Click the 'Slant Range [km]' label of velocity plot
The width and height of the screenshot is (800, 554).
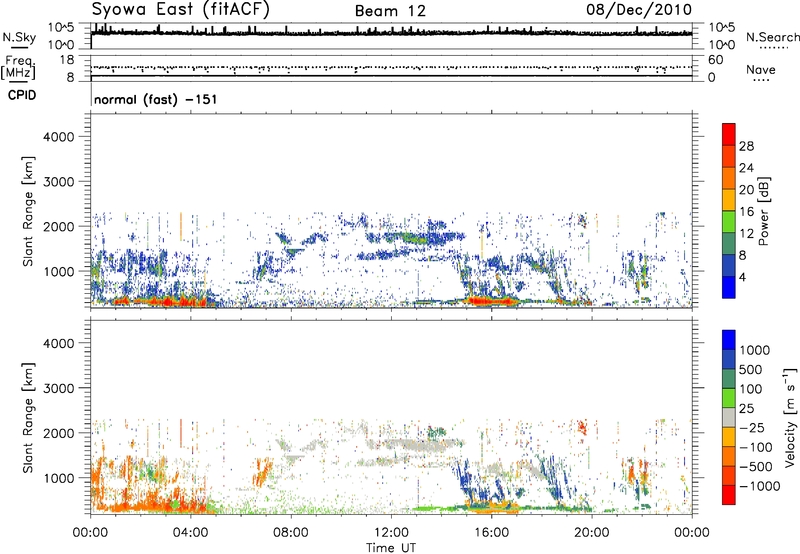[28, 417]
